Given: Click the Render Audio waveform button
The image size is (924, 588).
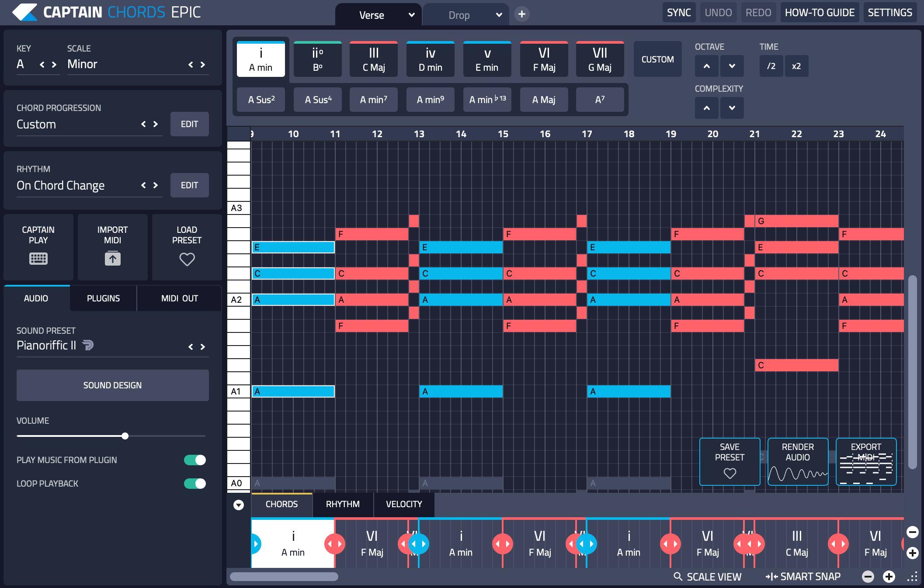Looking at the screenshot, I should click(798, 462).
